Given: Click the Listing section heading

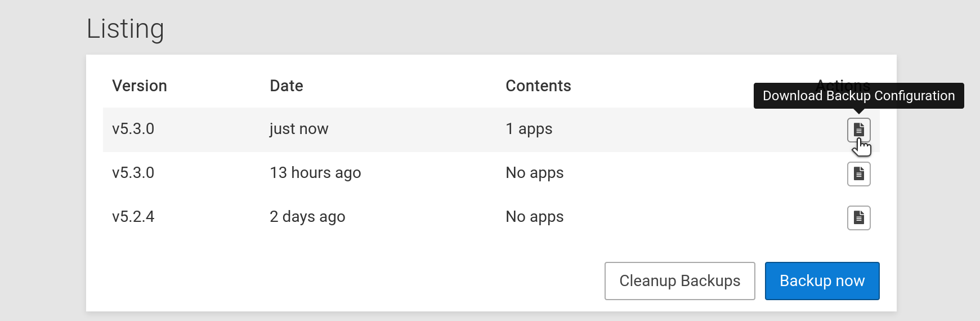Looking at the screenshot, I should tap(126, 29).
